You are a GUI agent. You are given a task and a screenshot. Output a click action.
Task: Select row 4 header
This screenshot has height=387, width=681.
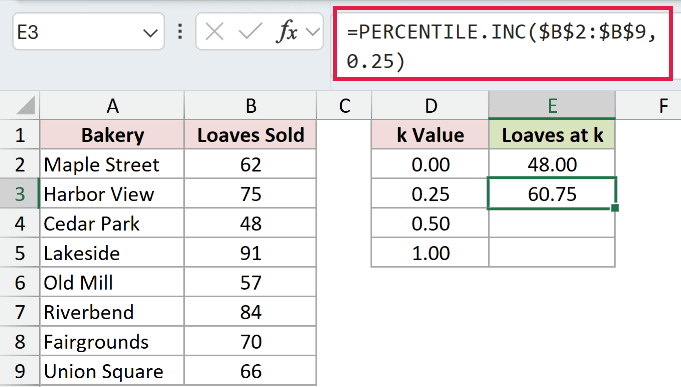pyautogui.click(x=20, y=224)
